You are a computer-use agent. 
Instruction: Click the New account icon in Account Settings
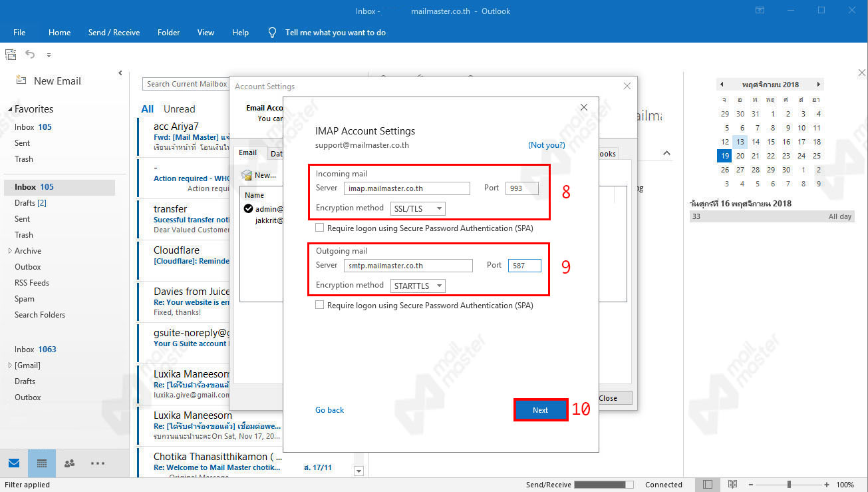pos(247,175)
